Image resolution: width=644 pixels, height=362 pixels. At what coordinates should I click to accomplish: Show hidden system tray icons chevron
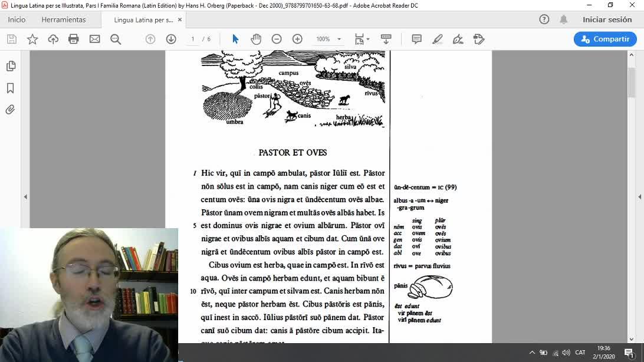point(532,353)
